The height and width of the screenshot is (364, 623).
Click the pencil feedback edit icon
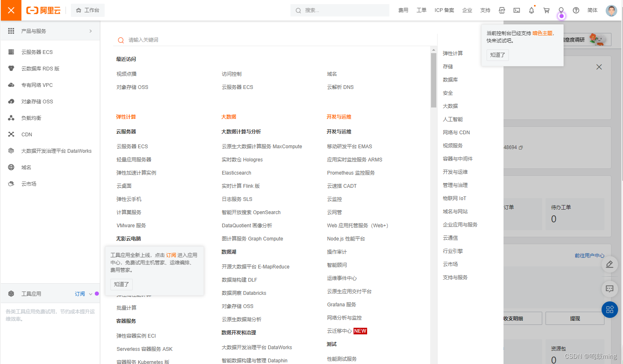(x=610, y=264)
